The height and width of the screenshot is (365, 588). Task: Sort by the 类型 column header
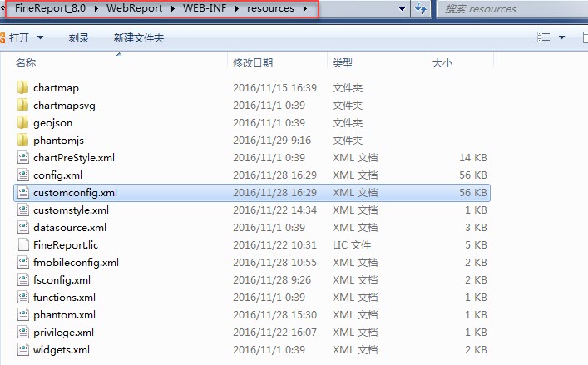click(x=343, y=62)
